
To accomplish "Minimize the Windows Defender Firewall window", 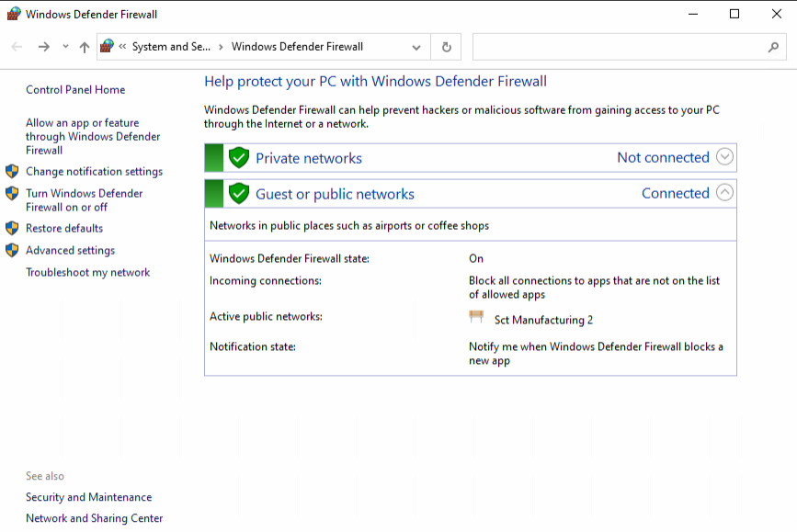I will pyautogui.click(x=693, y=14).
